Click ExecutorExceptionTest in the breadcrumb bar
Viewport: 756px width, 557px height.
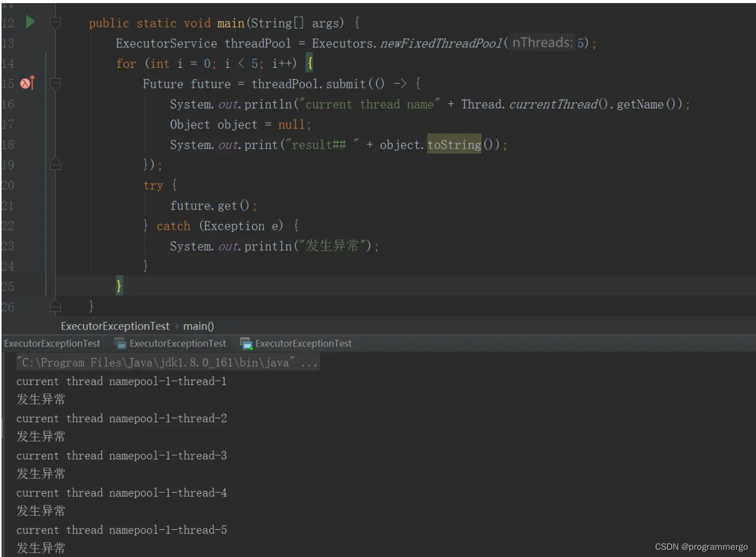(x=115, y=326)
